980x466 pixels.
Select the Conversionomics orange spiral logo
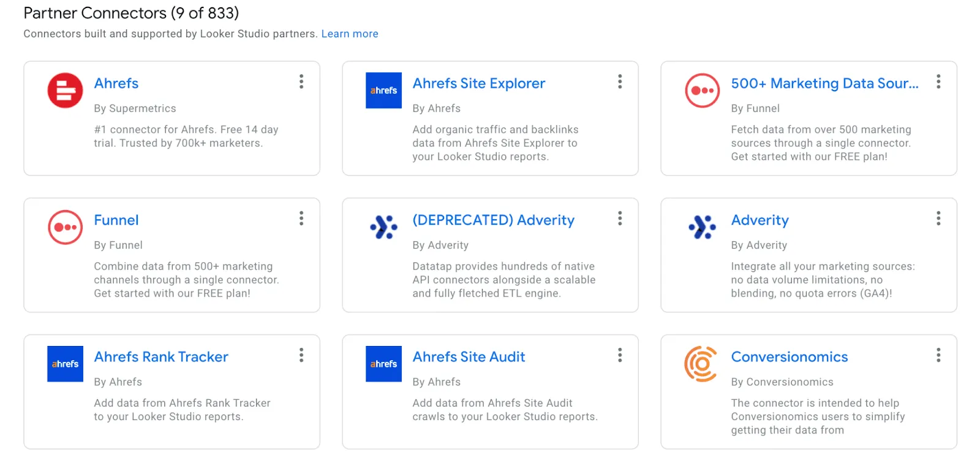[700, 363]
